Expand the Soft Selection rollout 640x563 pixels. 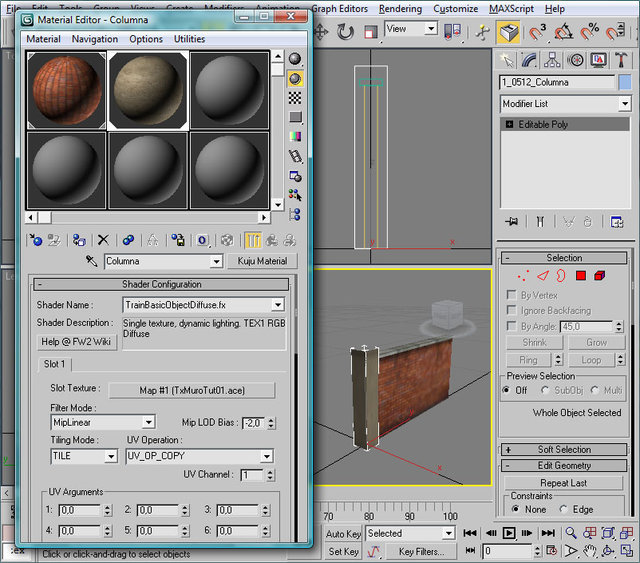tap(565, 449)
